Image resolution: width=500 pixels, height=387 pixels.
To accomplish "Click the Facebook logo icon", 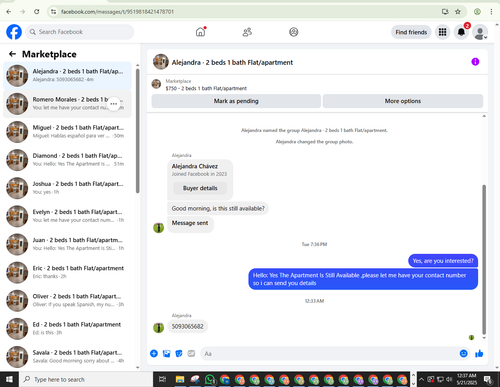I will click(x=14, y=32).
